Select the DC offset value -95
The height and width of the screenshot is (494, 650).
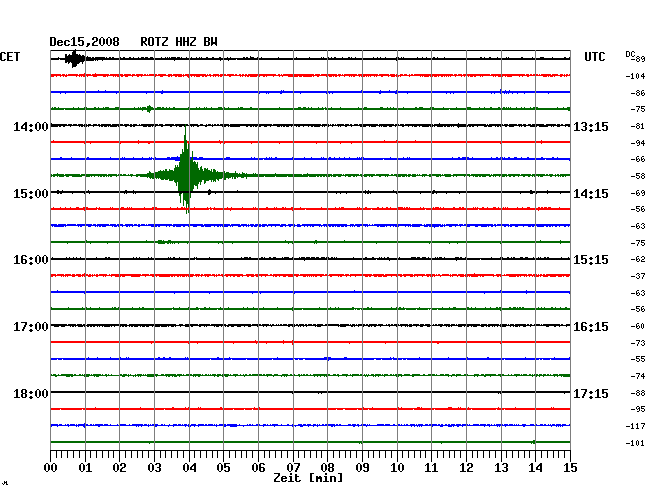638,409
